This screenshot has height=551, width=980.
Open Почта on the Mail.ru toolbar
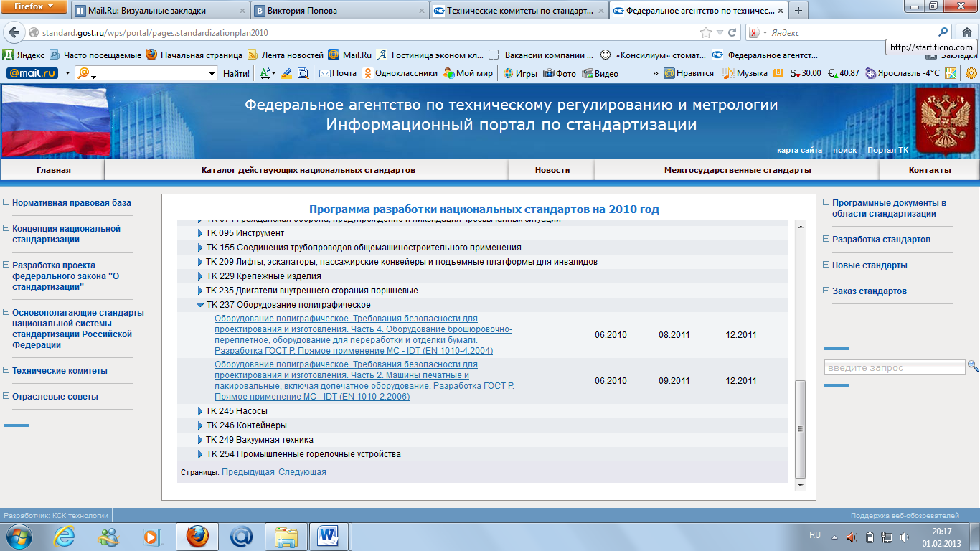338,73
